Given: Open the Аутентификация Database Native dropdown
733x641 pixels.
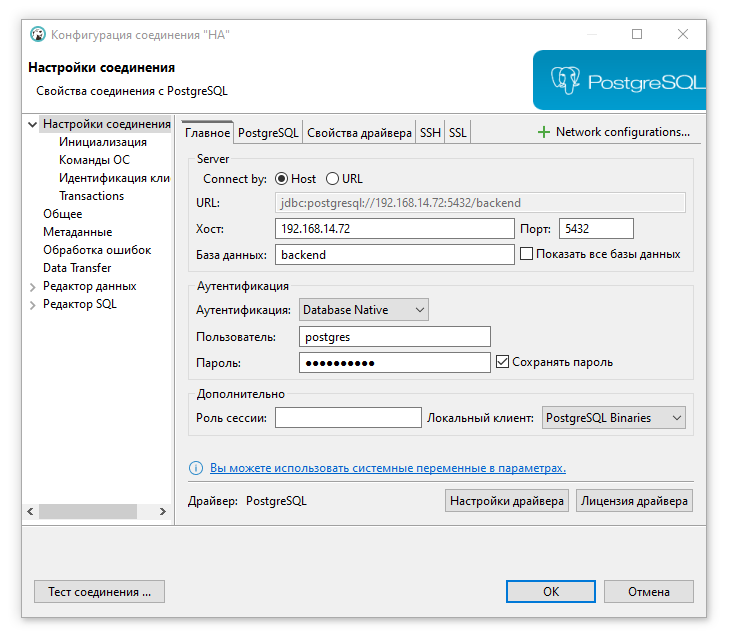Looking at the screenshot, I should click(364, 310).
